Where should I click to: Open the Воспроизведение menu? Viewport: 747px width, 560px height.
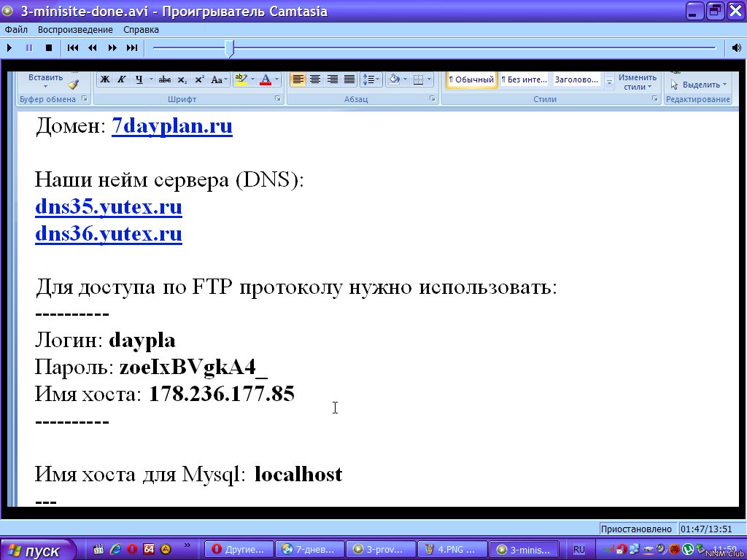[76, 30]
